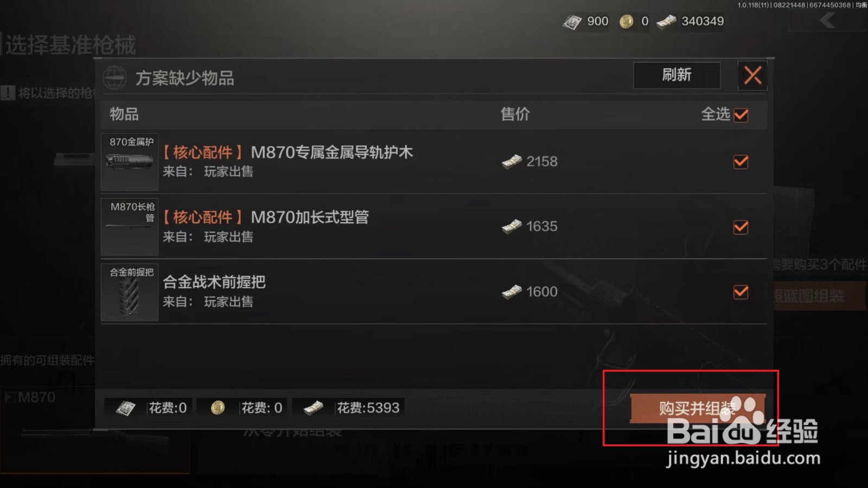The image size is (868, 488).
Task: Click the gold coin icon in the top bar
Action: pos(627,21)
